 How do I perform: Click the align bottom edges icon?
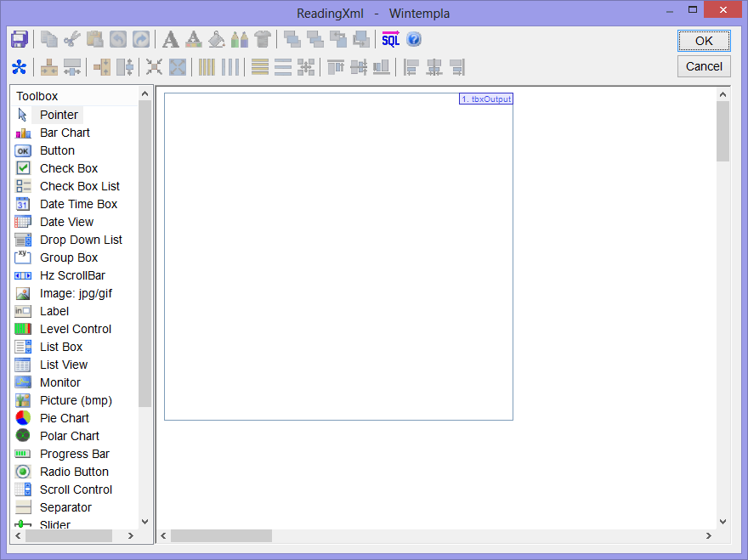click(x=382, y=67)
